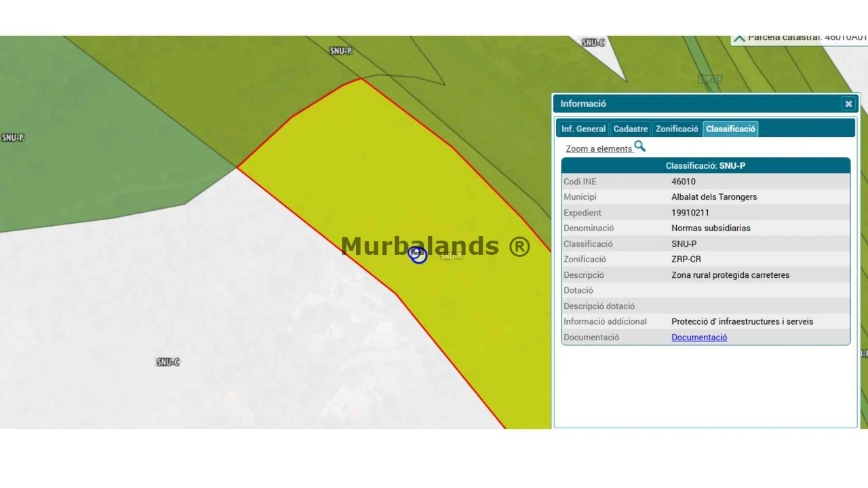Select the Classificació tab
The height and width of the screenshot is (488, 868).
pos(730,129)
